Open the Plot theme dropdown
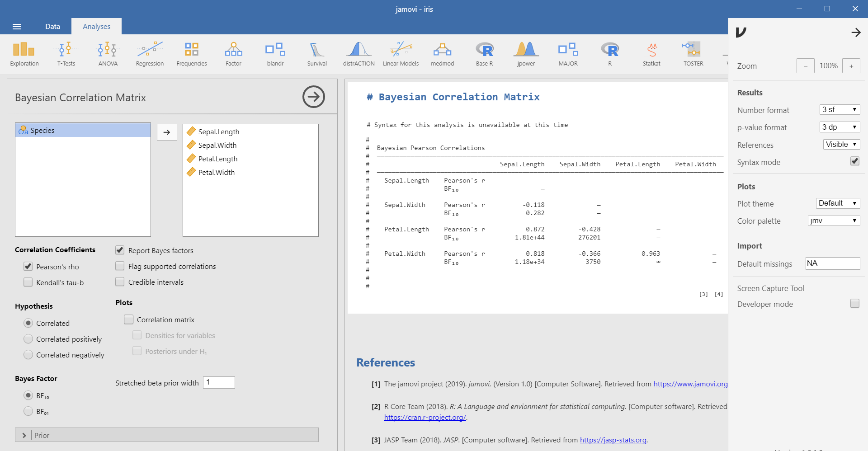This screenshot has width=868, height=451. click(x=838, y=203)
